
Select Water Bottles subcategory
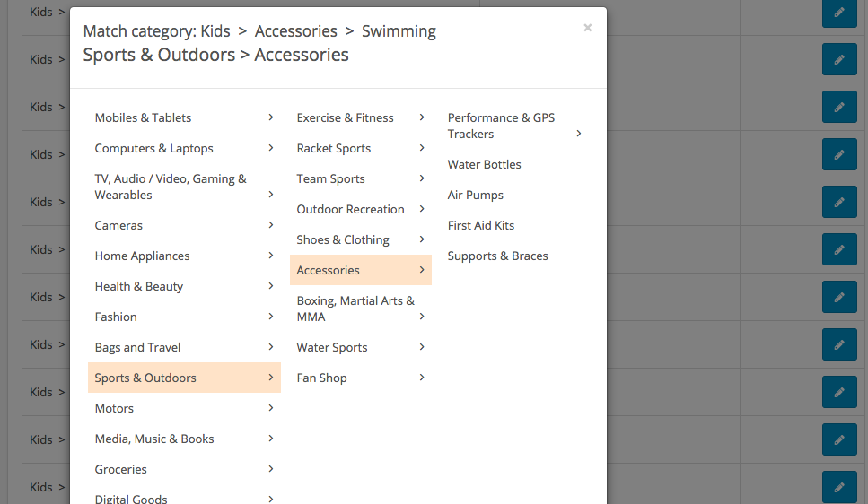click(484, 164)
